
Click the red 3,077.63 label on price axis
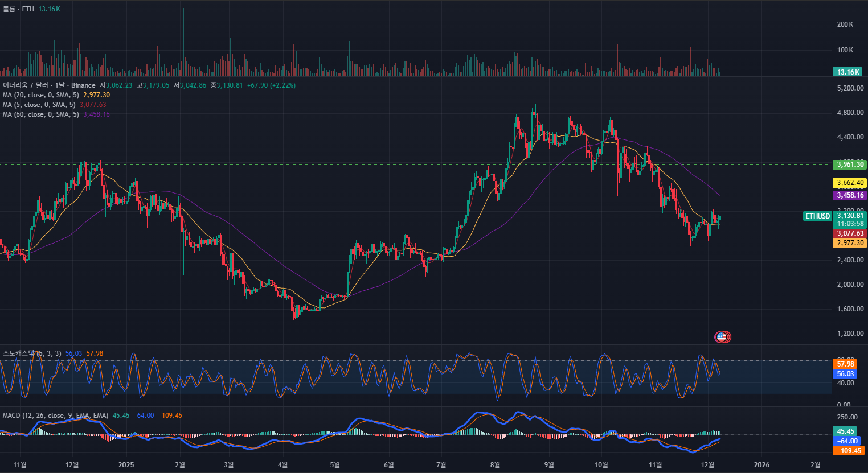pos(850,233)
